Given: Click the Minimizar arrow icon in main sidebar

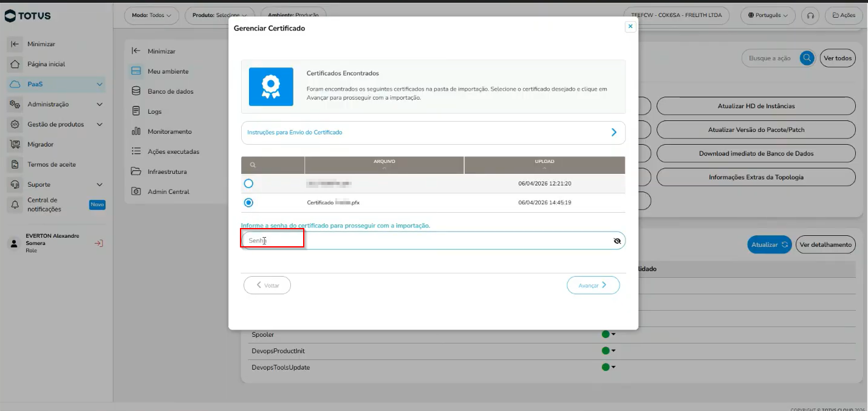Looking at the screenshot, I should coord(15,44).
